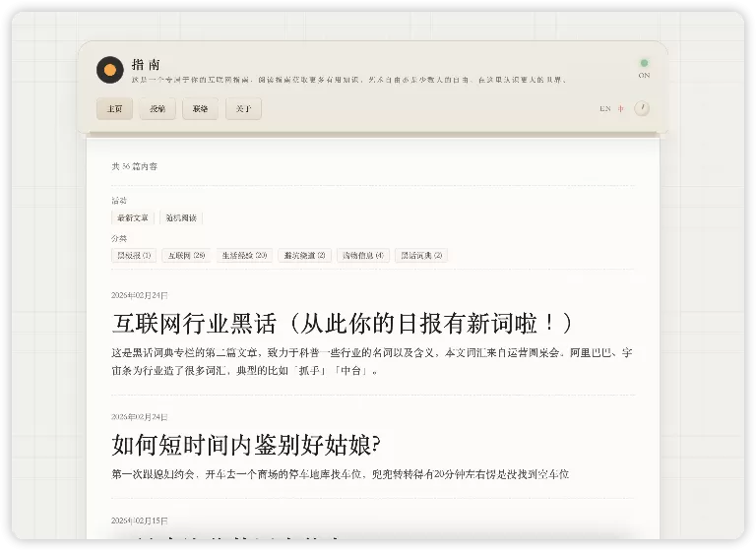Filter by 互联网 (28) category tag

click(x=186, y=256)
